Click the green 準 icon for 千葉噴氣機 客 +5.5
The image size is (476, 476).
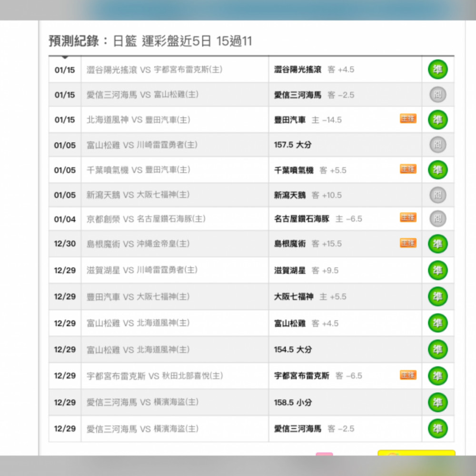(438, 170)
